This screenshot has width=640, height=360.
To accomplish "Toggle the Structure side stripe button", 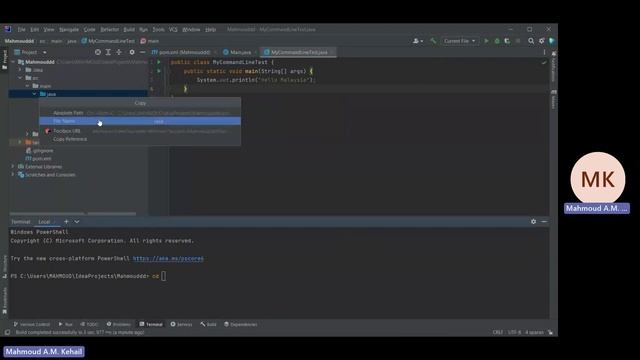I will tap(5, 267).
